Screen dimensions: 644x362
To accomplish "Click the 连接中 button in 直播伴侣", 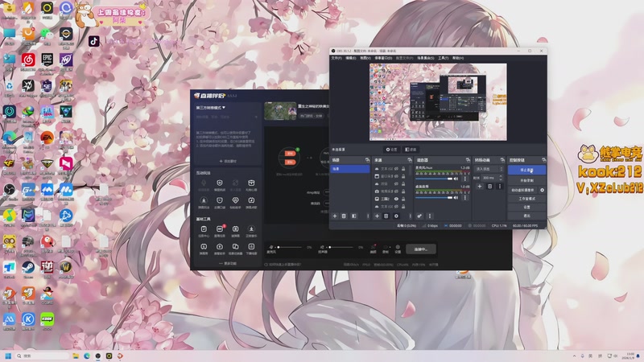I will (420, 249).
